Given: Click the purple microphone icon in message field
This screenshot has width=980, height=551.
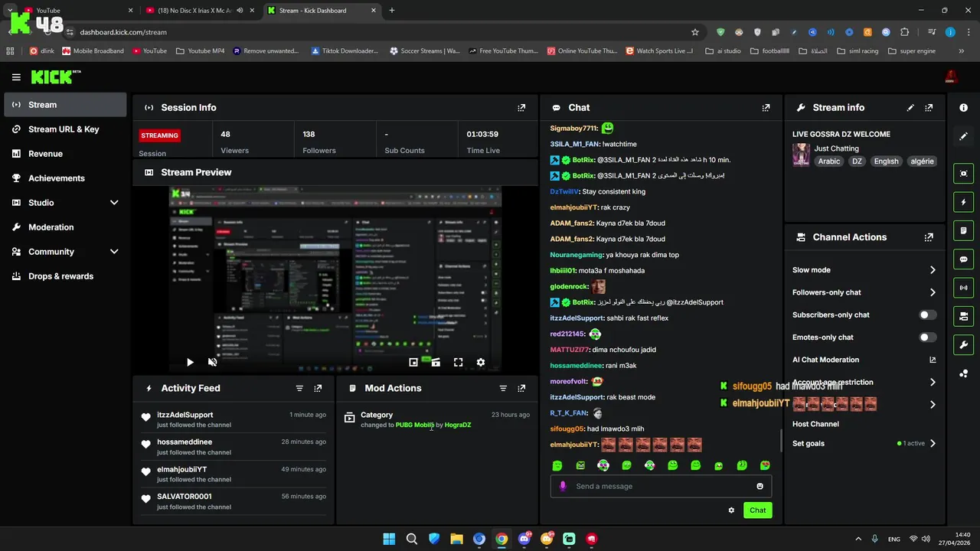Looking at the screenshot, I should (563, 487).
